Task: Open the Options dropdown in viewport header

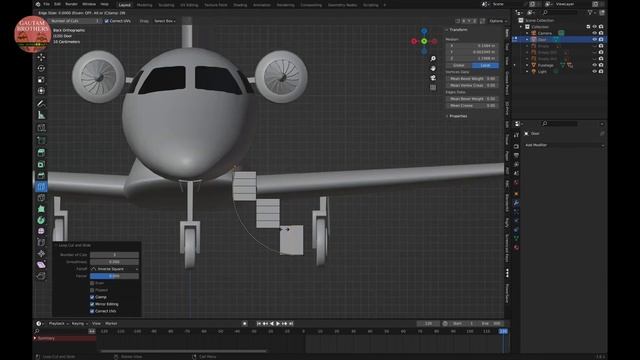Action: (498, 21)
